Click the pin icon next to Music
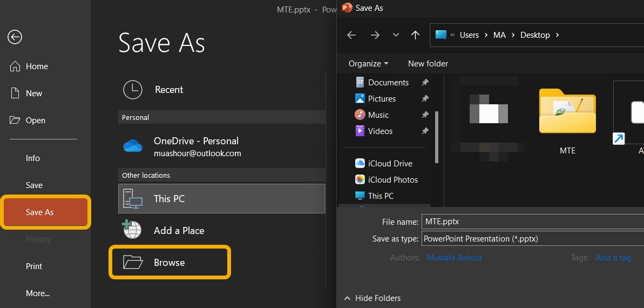The image size is (644, 308). pos(425,115)
